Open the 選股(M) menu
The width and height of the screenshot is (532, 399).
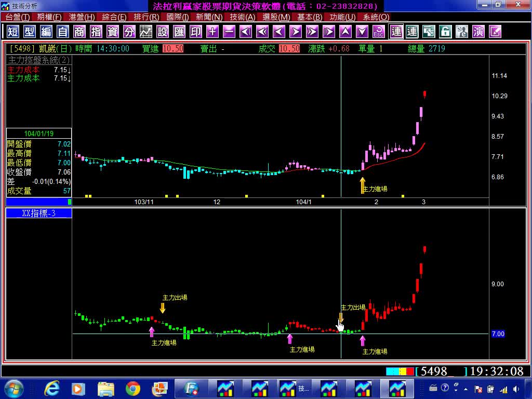276,17
